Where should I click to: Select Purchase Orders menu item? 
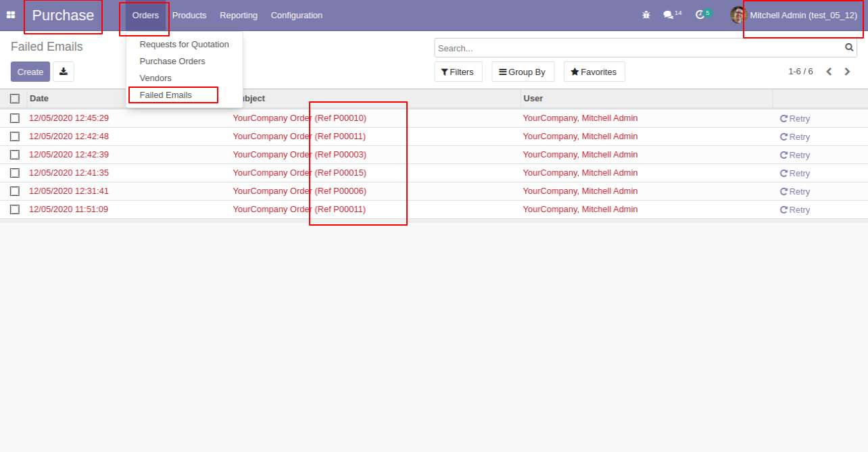[184, 61]
